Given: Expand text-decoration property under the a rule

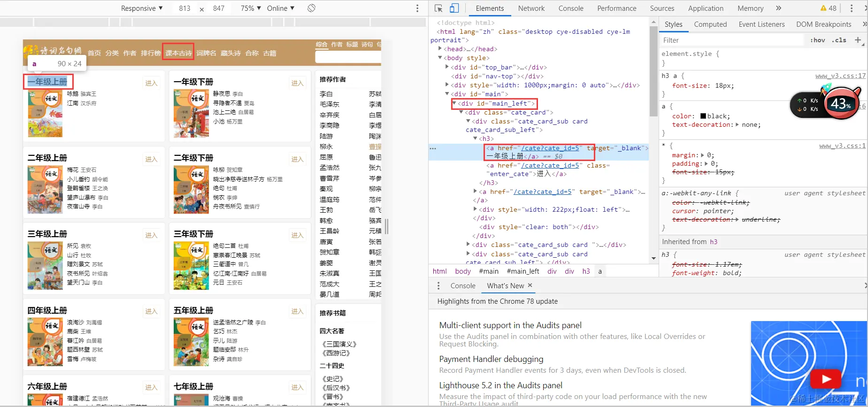Looking at the screenshot, I should point(737,125).
